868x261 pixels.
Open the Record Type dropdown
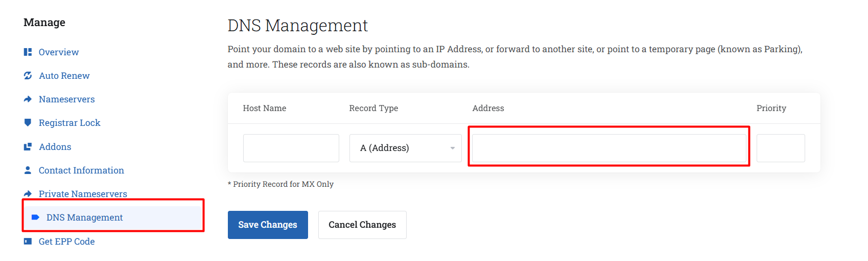tap(405, 148)
